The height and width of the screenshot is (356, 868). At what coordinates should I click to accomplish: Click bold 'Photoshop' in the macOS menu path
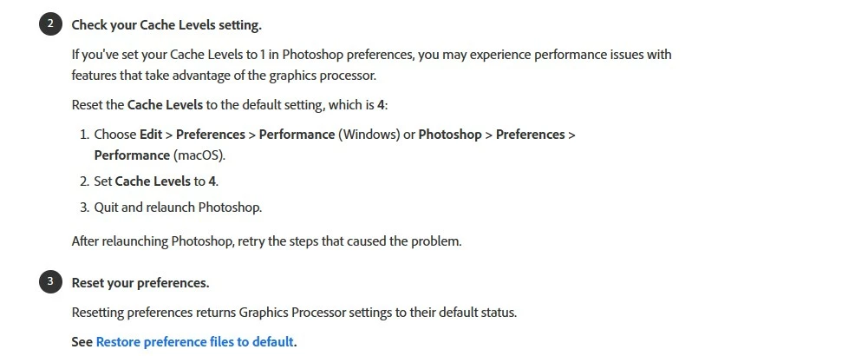pyautogui.click(x=450, y=135)
